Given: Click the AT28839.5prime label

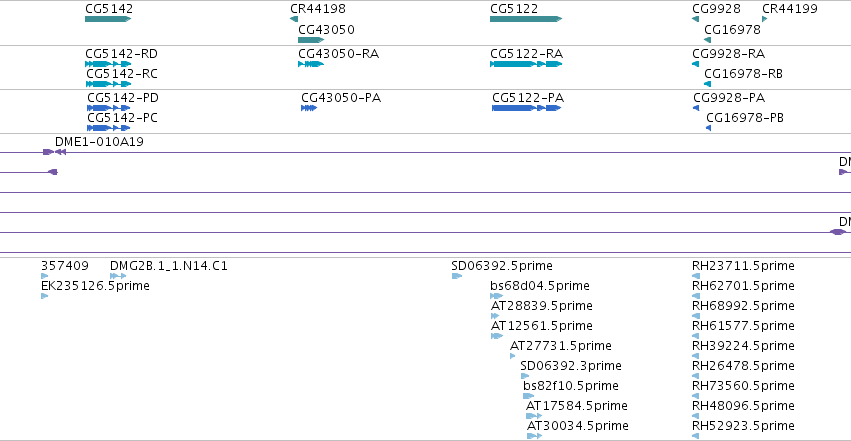Looking at the screenshot, I should pos(542,306).
